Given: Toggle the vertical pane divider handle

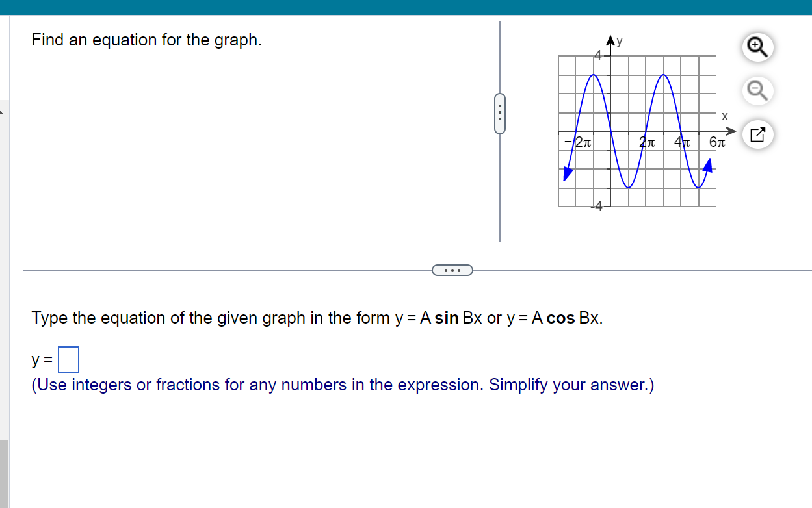Looking at the screenshot, I should coord(499,114).
